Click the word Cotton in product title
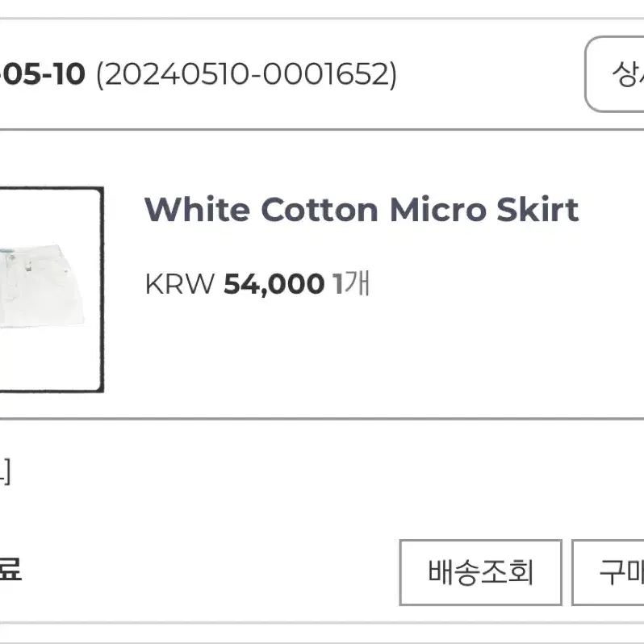This screenshot has height=644, width=644. click(319, 210)
